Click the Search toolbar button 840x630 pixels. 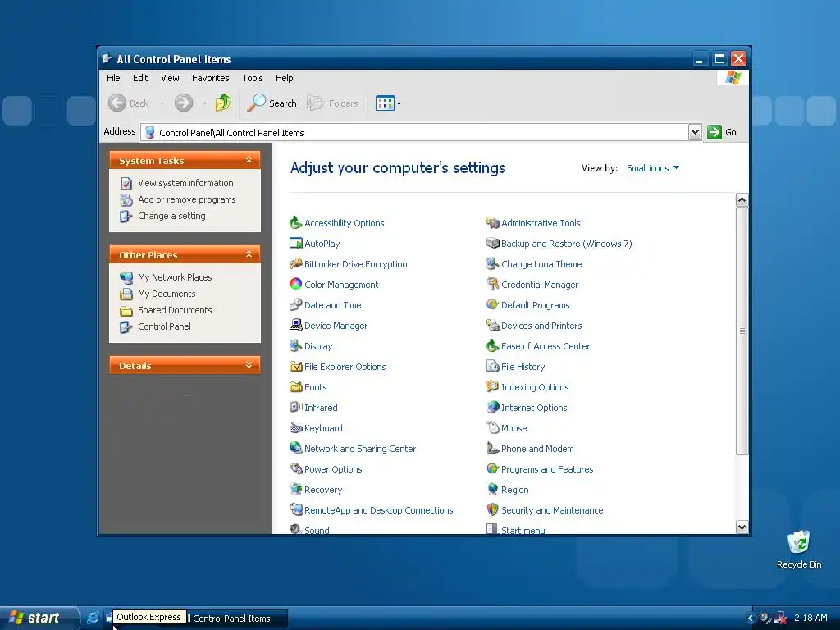(x=272, y=103)
